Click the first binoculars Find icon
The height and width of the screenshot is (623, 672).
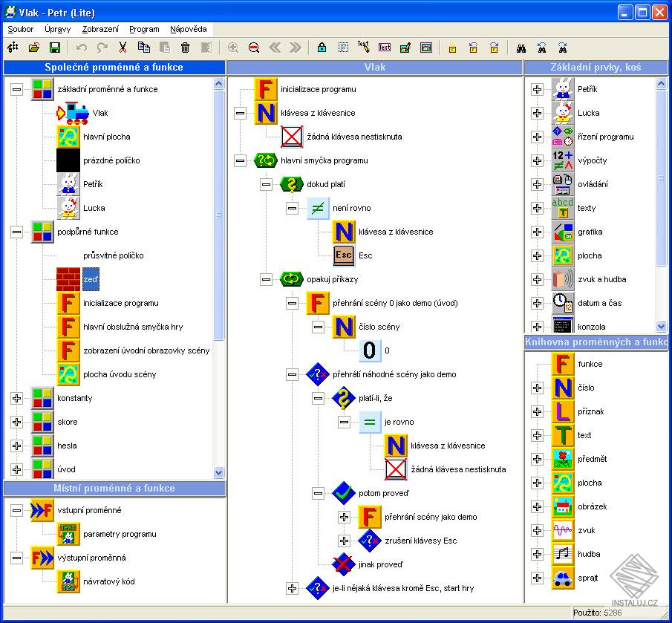click(x=521, y=48)
